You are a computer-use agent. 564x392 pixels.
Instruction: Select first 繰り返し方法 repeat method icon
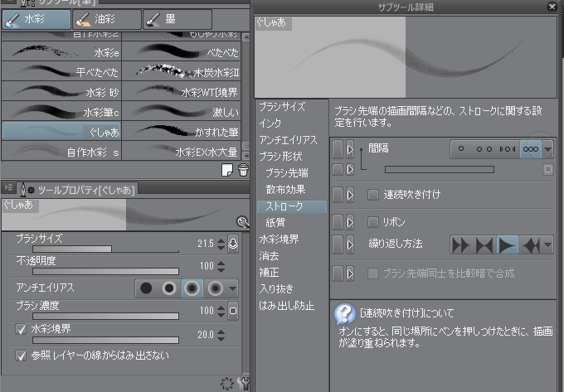tap(461, 244)
